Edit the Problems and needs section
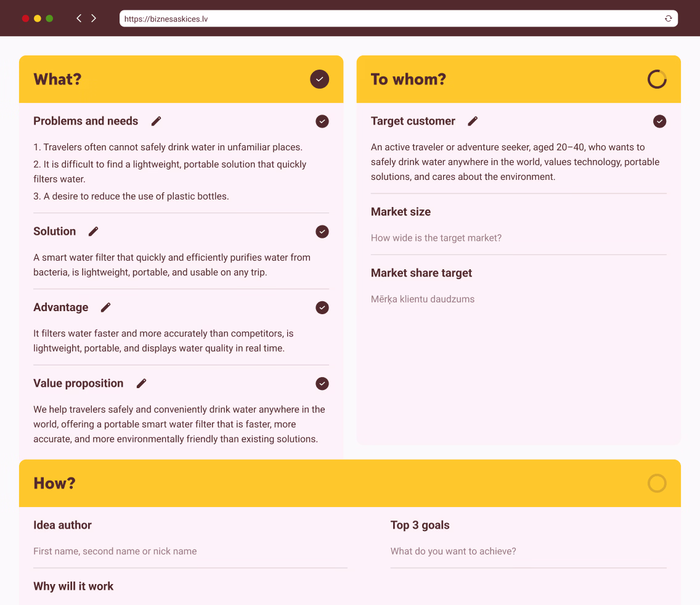 (x=156, y=121)
